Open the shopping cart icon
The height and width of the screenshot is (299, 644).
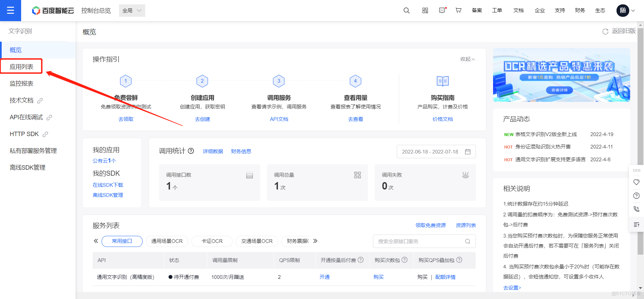458,10
